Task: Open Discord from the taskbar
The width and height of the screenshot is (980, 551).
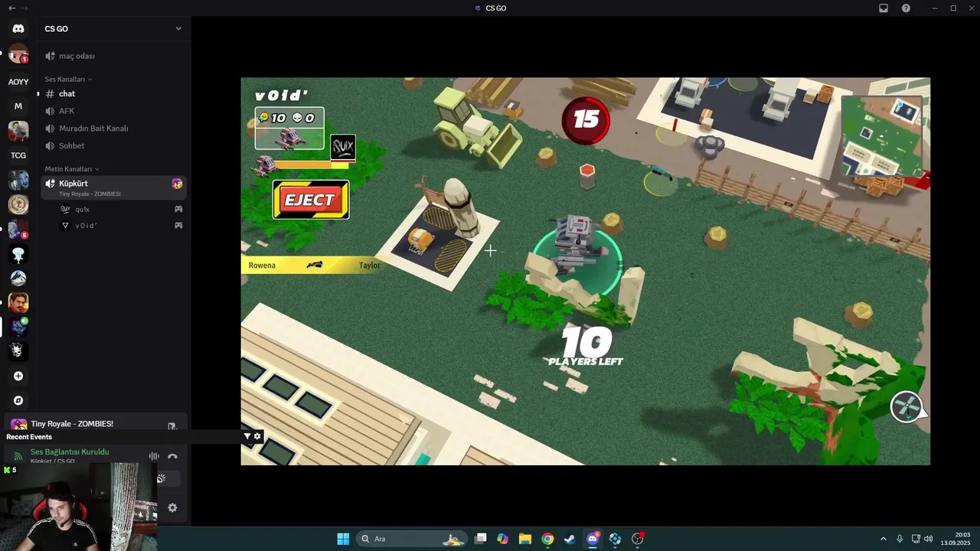Action: coord(593,539)
